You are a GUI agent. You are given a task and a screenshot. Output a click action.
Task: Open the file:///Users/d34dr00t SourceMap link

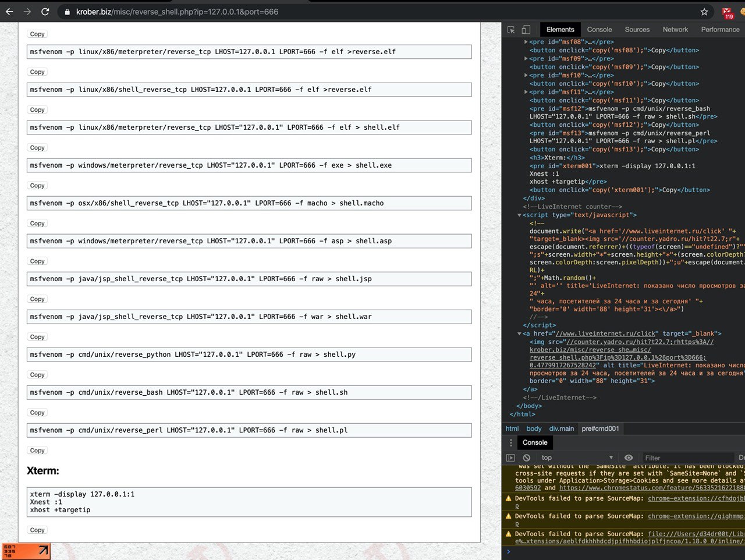click(x=696, y=534)
